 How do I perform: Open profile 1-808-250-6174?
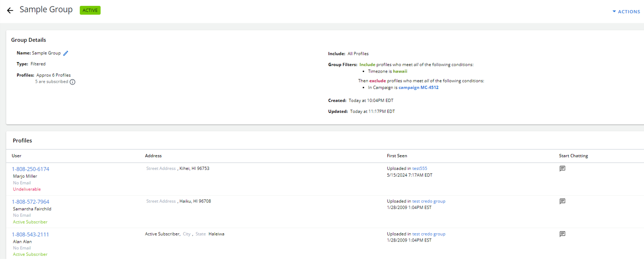[x=30, y=169]
